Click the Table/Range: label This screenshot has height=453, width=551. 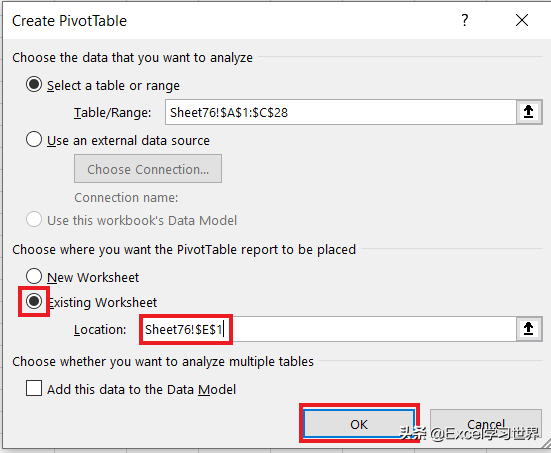[112, 112]
